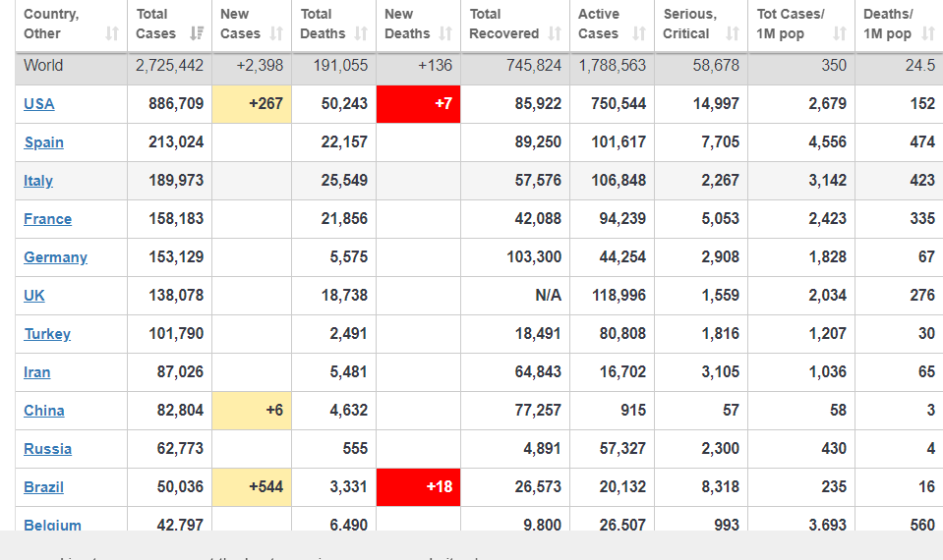Sort by Serious, Critical column arrows
The width and height of the screenshot is (943, 560).
pos(732,33)
